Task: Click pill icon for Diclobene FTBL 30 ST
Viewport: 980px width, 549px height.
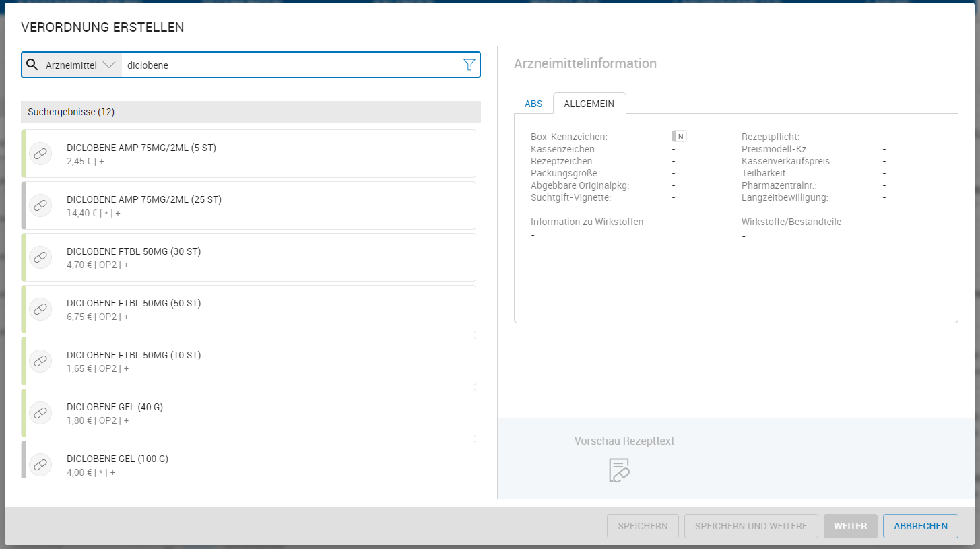Action: [40, 257]
